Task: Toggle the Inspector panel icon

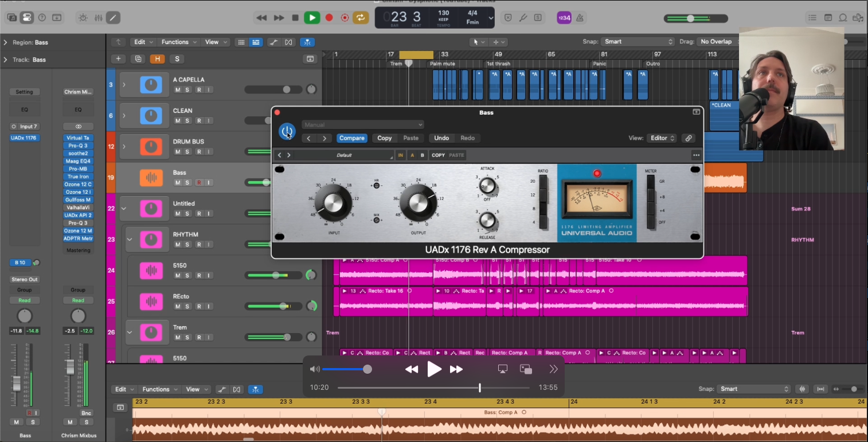Action: point(26,18)
